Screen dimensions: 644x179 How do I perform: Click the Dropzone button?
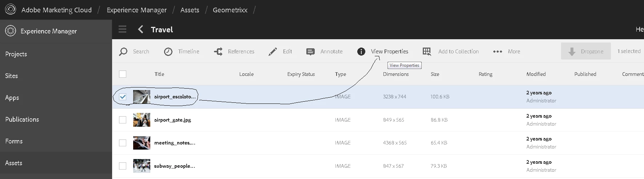click(586, 52)
